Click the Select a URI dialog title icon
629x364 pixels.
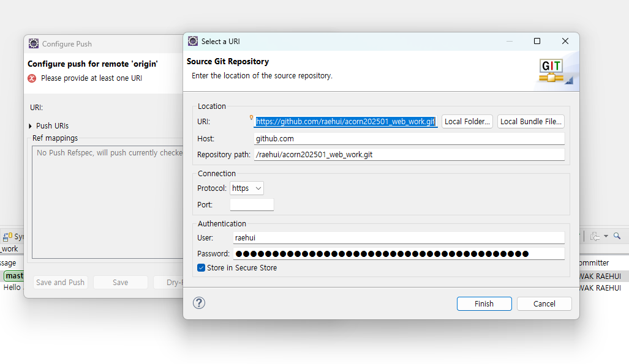(193, 41)
